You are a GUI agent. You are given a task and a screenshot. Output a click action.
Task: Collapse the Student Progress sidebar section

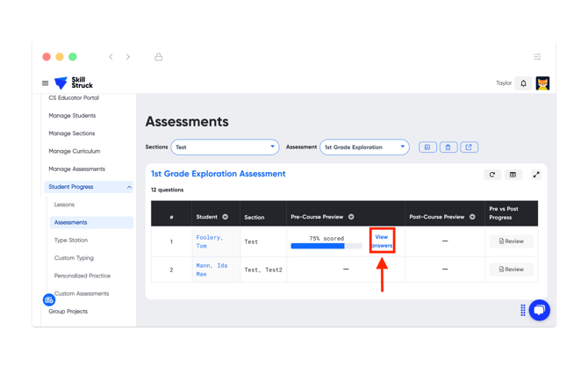tap(129, 187)
